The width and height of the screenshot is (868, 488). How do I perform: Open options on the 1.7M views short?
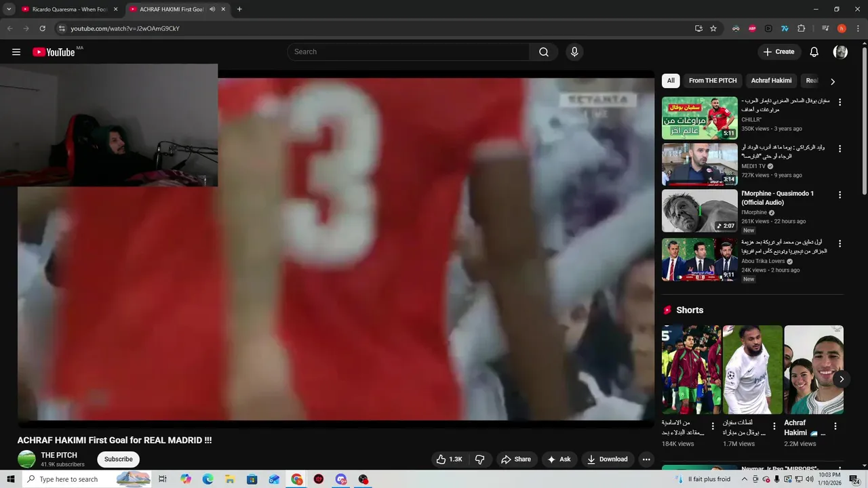coord(774,426)
